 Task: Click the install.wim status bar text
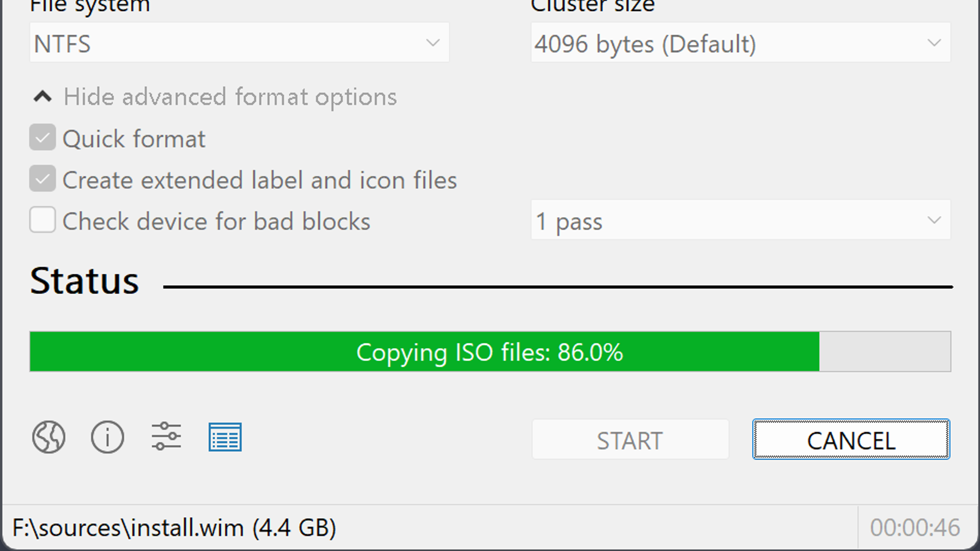[x=175, y=528]
